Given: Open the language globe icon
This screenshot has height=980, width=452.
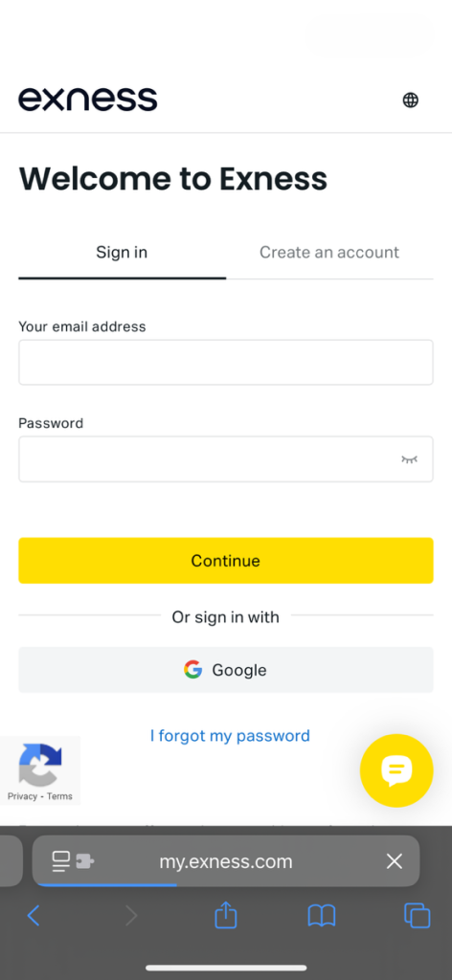Looking at the screenshot, I should 410,100.
